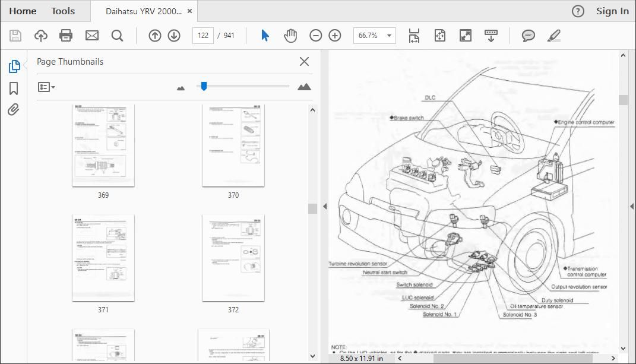This screenshot has height=364, width=636.
Task: Open page 369 thumbnail
Action: click(103, 145)
